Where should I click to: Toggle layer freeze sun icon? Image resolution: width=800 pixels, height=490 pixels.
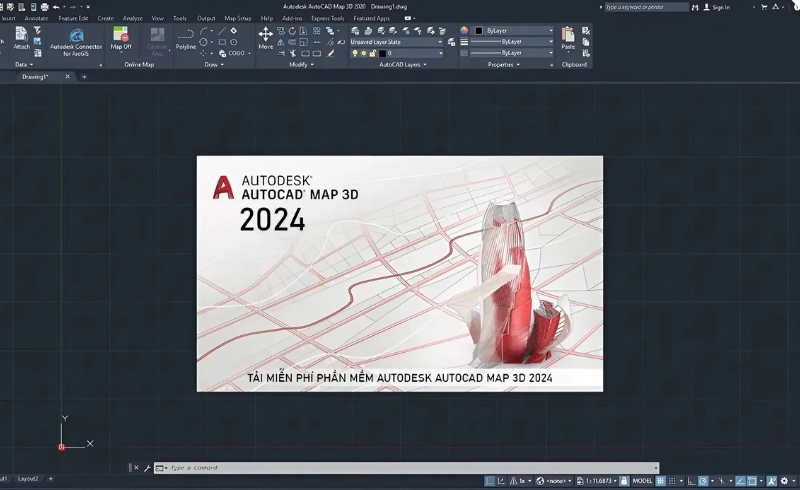(363, 53)
